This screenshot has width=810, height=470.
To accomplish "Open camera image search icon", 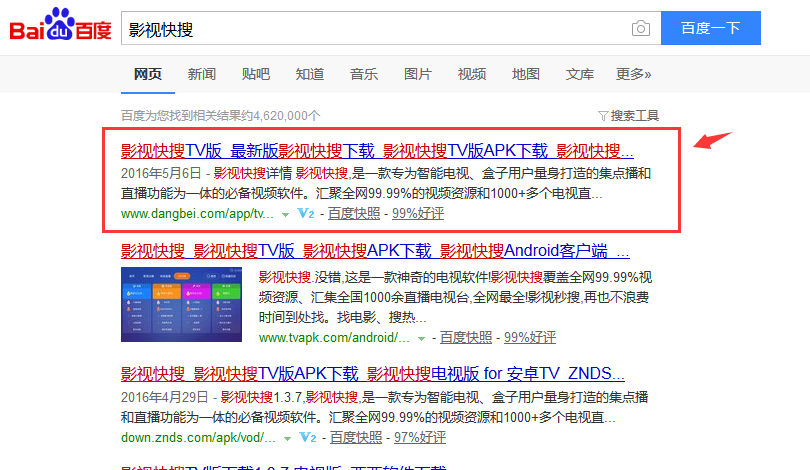I will click(x=641, y=28).
